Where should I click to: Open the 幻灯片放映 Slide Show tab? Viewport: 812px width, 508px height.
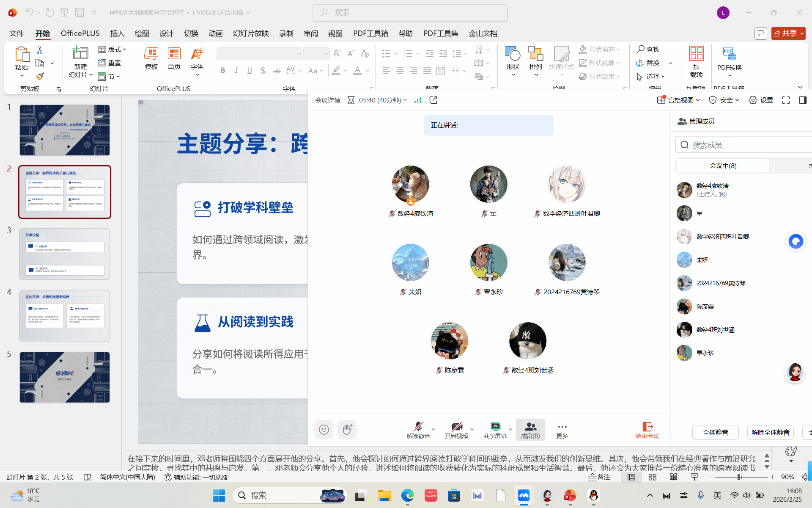[x=251, y=33]
